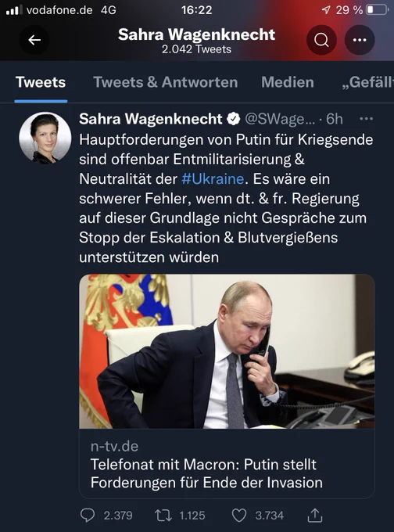Image resolution: width=394 pixels, height=532 pixels.
Task: Like the tweet with heart icon
Action: click(239, 515)
